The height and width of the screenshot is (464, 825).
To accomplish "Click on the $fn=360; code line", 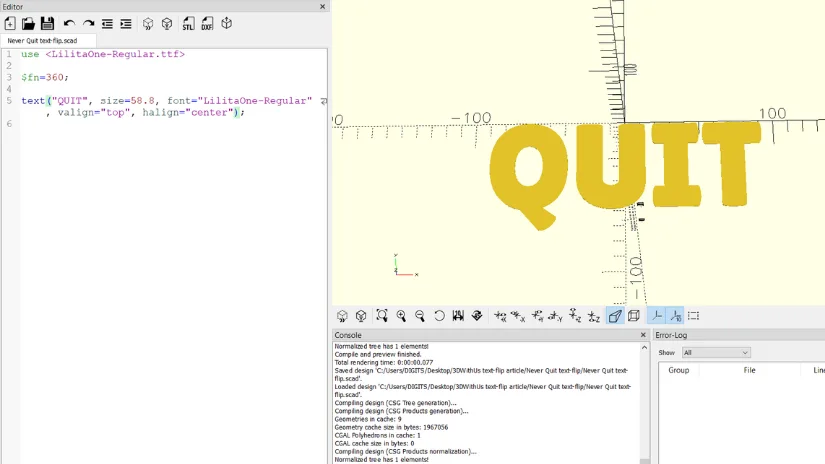I will (x=45, y=77).
